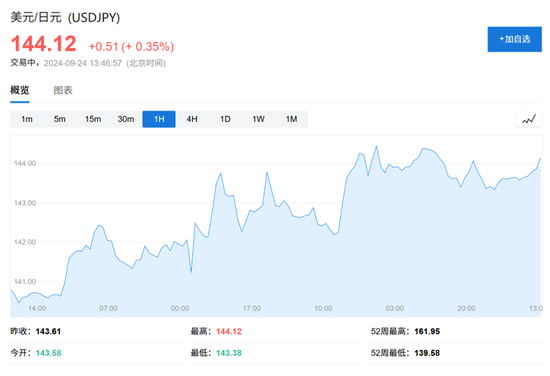Click the 昨收 value 143.61
The height and width of the screenshot is (376, 550).
(48, 331)
